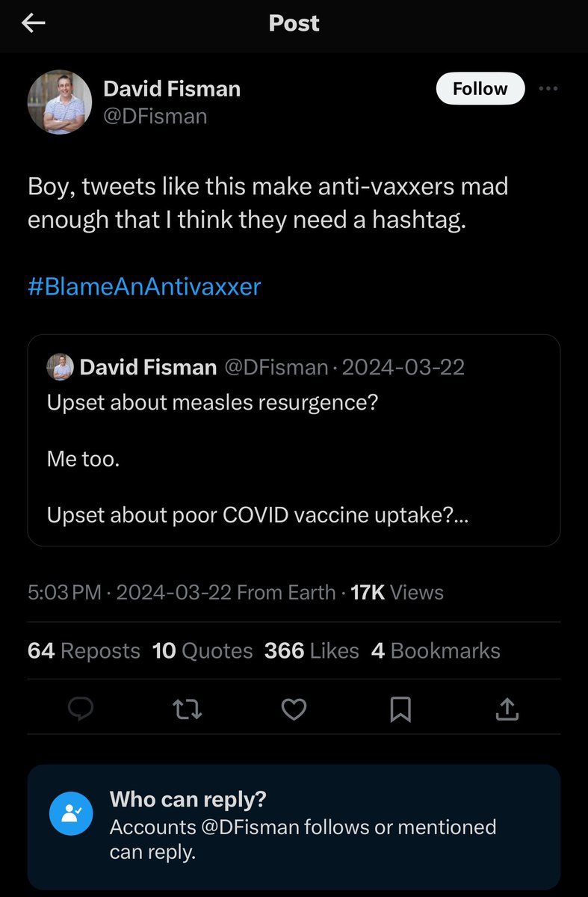Tap the share upload icon
This screenshot has height=897, width=588.
(x=507, y=709)
